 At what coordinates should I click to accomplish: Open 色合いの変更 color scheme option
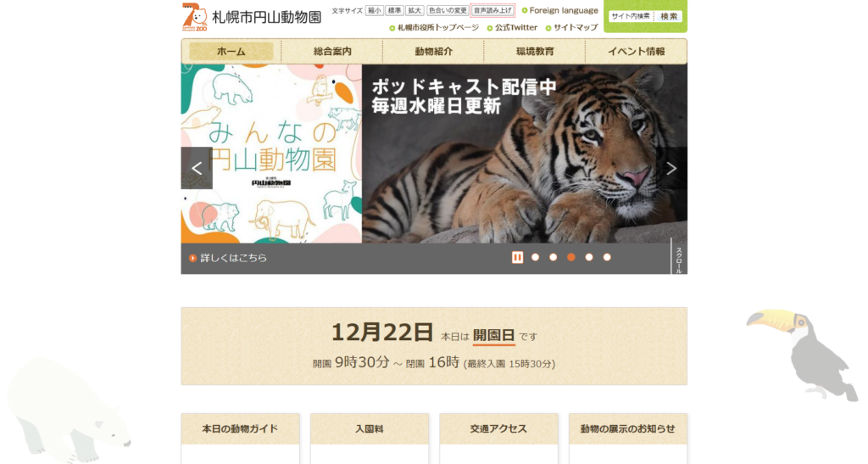click(x=447, y=11)
